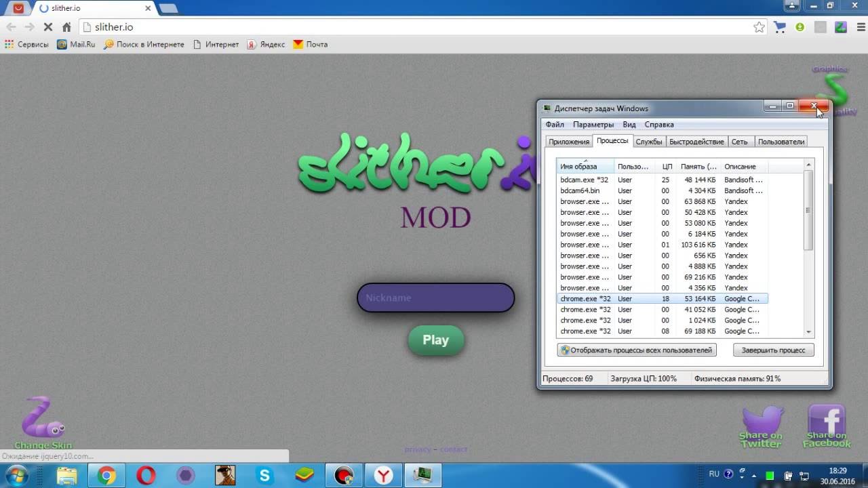868x488 pixels.
Task: Switch to the Приложения tab
Action: pos(569,142)
